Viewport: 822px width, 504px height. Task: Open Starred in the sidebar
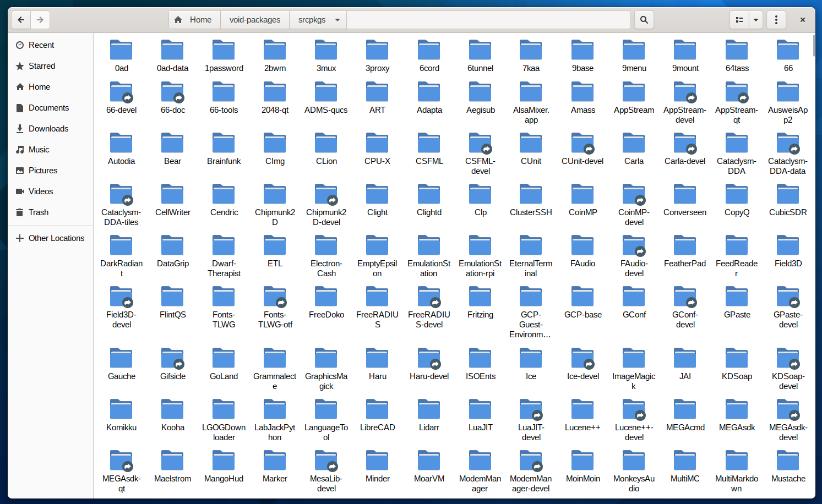pyautogui.click(x=51, y=66)
